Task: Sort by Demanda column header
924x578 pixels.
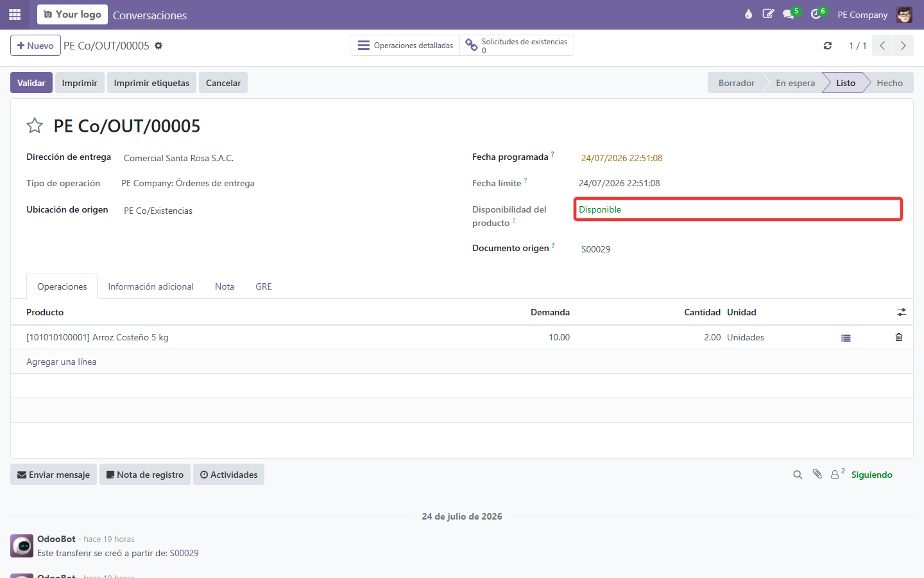Action: tap(550, 312)
